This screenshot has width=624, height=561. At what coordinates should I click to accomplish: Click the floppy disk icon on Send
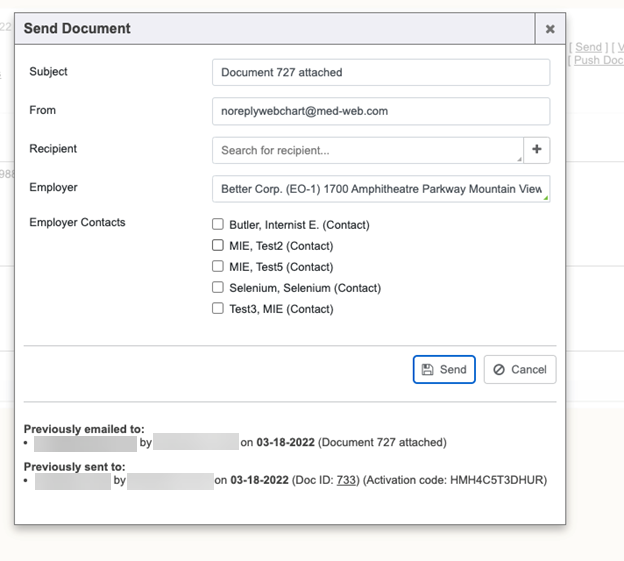428,370
